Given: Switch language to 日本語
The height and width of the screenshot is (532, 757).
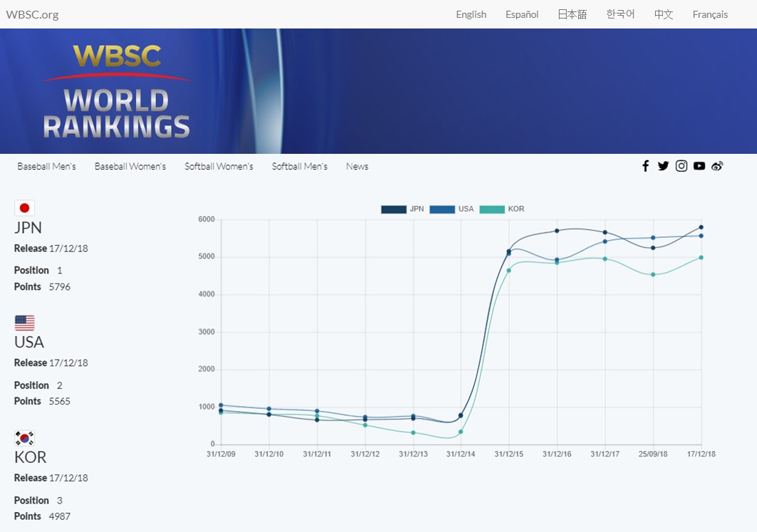Looking at the screenshot, I should click(x=572, y=14).
